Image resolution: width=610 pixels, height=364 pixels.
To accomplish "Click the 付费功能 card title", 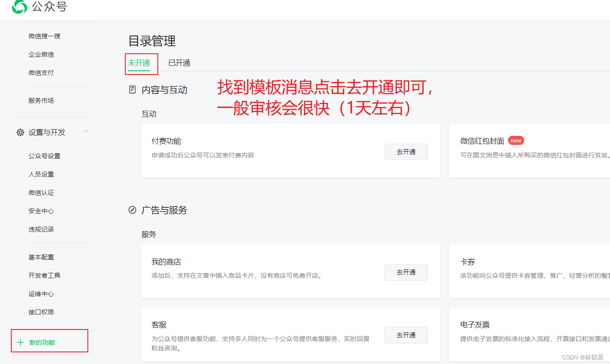I will click(166, 141).
